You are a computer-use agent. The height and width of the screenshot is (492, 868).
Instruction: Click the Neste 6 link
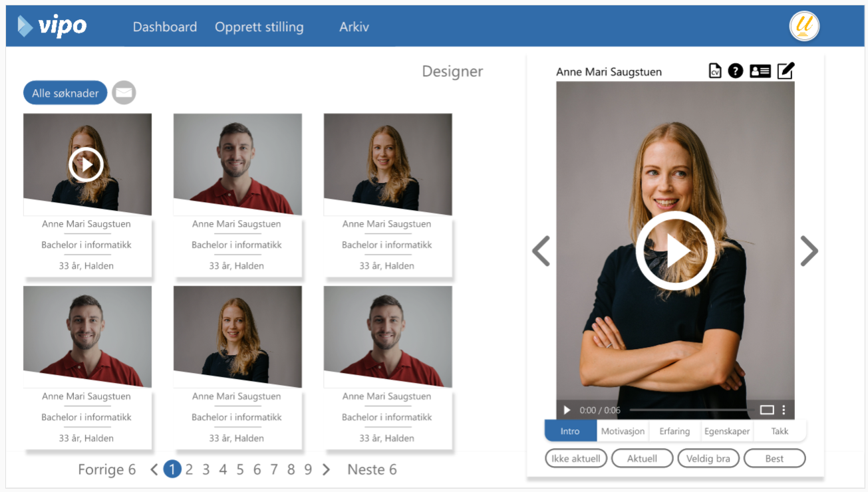(372, 470)
